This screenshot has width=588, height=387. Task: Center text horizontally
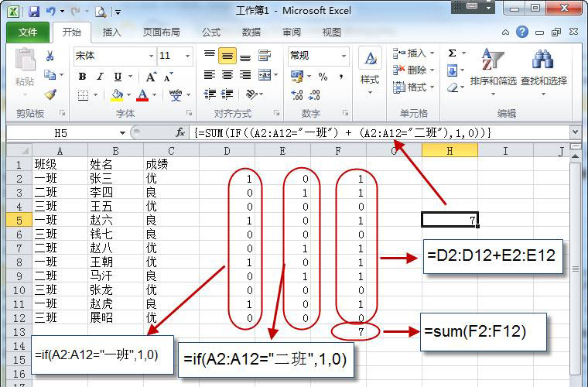tap(227, 75)
